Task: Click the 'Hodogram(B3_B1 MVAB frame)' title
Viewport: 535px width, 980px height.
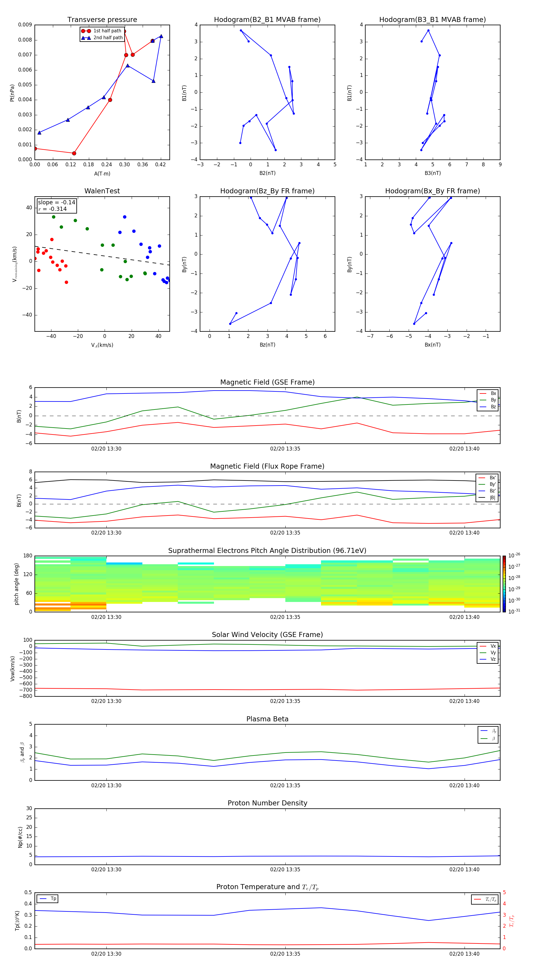Action: pyautogui.click(x=432, y=20)
